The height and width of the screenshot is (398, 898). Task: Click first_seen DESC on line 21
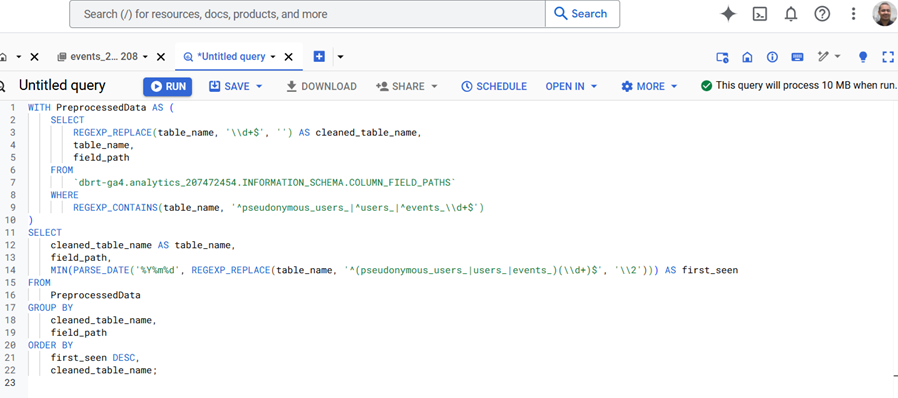[x=93, y=358]
